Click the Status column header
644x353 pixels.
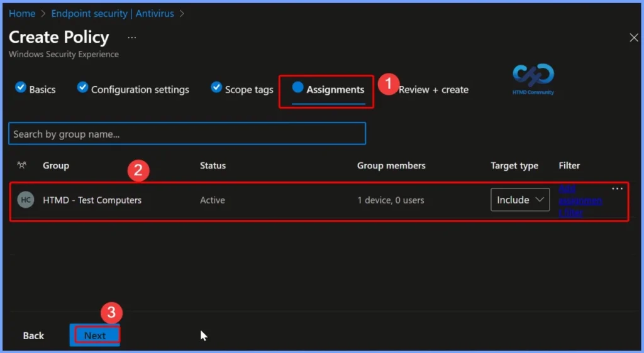click(213, 166)
